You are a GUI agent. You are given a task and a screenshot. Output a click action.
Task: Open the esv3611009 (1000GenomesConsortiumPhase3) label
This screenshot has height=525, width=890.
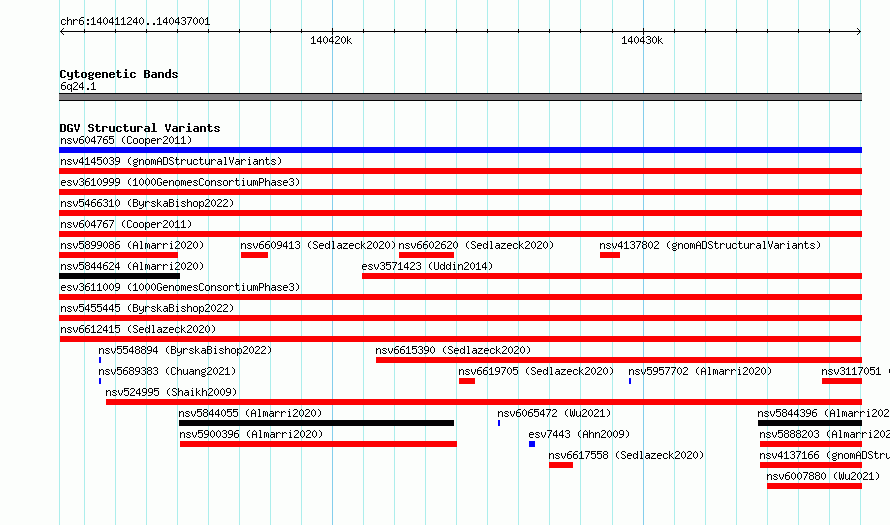[x=180, y=287]
